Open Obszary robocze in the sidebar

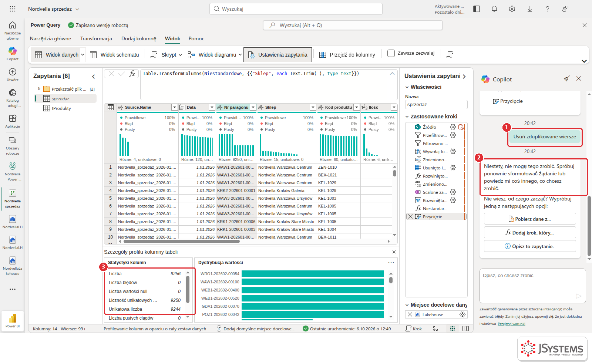(13, 146)
